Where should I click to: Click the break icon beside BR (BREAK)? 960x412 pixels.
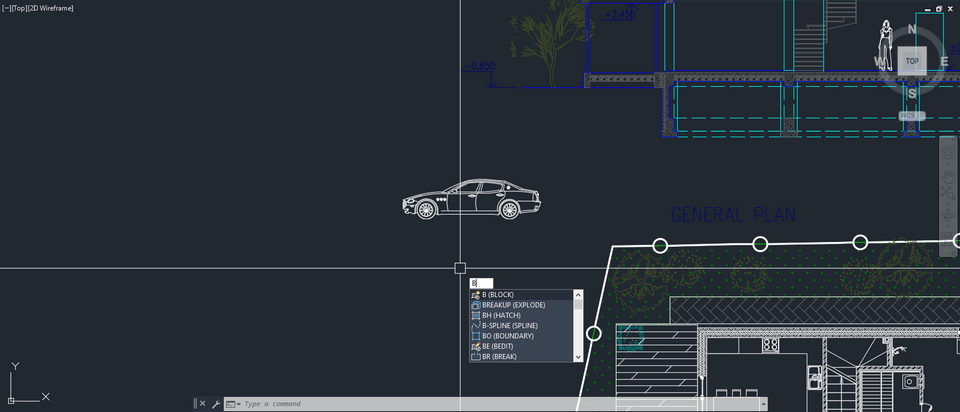476,357
